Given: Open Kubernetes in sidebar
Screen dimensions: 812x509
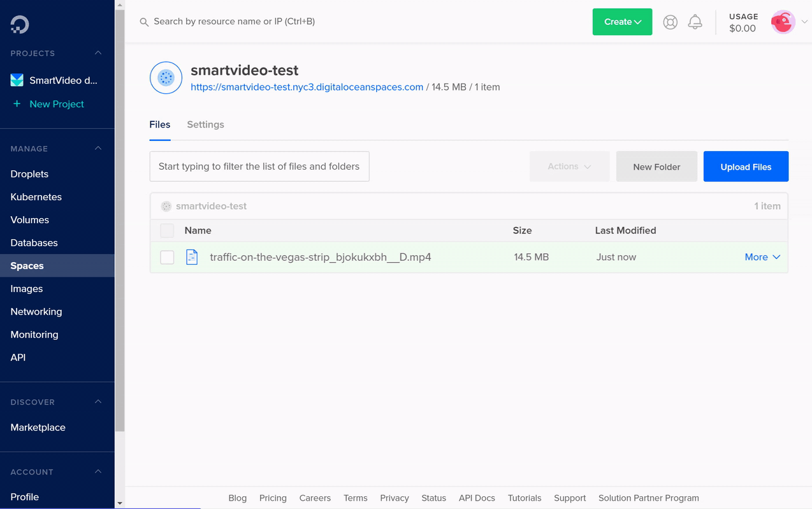Looking at the screenshot, I should point(36,196).
